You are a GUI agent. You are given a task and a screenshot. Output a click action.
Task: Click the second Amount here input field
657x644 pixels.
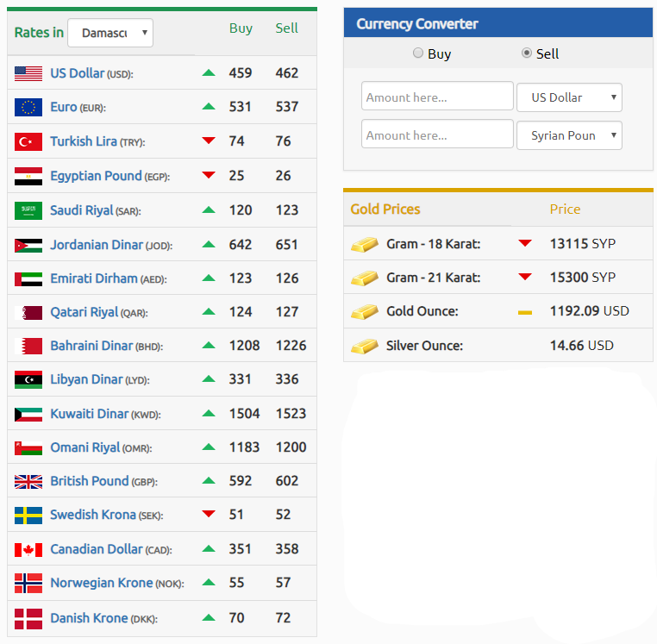437,135
